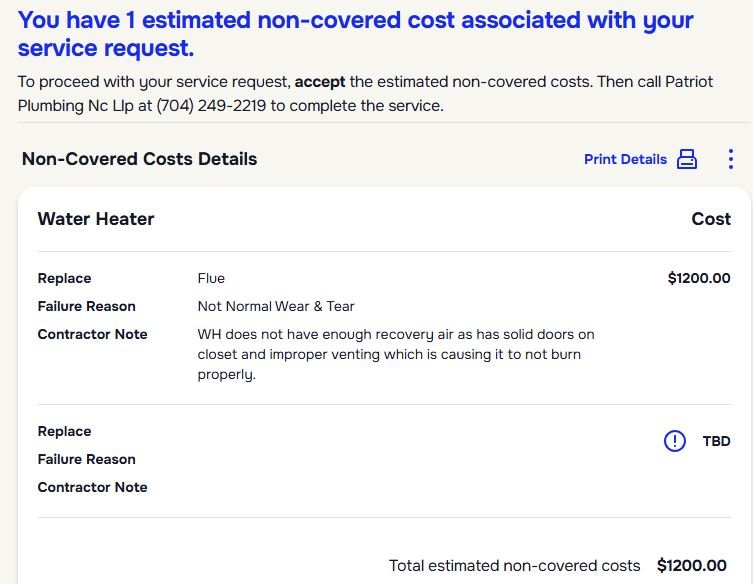Click the $1200.00 amount for the Flue

point(699,278)
